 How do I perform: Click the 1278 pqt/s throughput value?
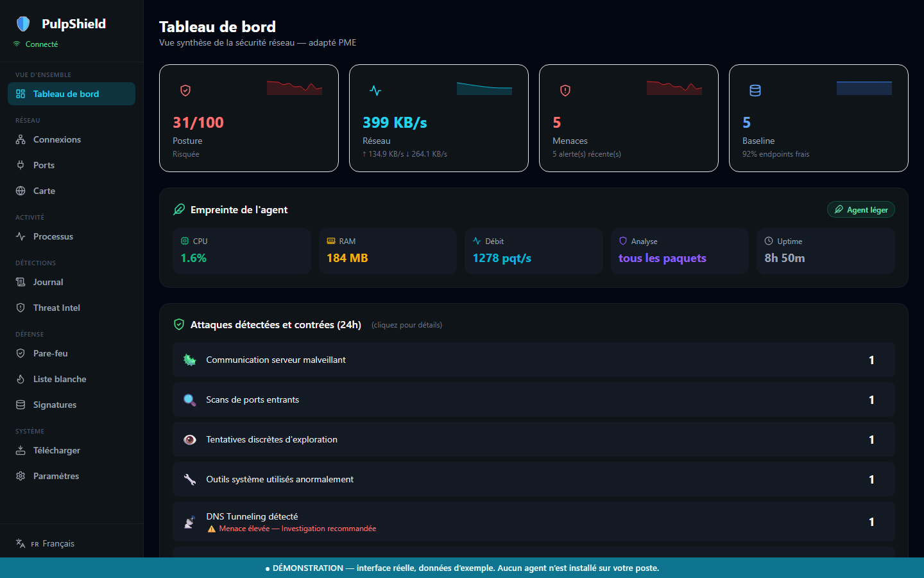502,258
